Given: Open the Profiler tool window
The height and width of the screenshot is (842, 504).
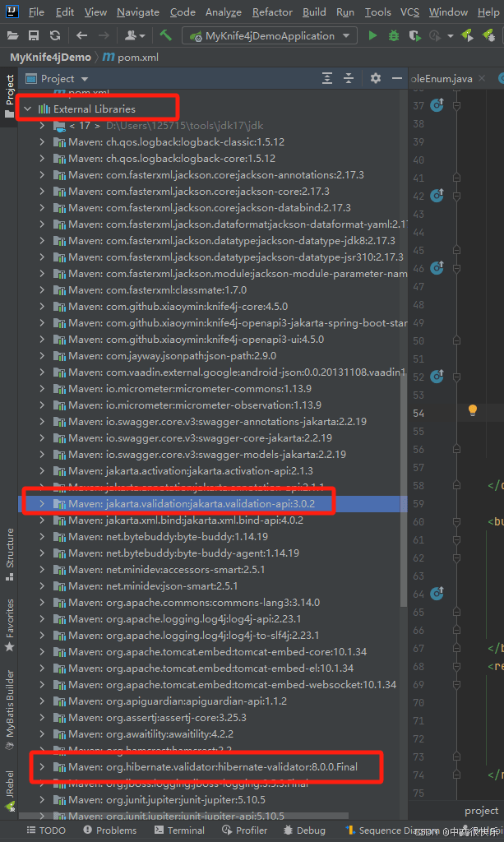Looking at the screenshot, I should 245,830.
